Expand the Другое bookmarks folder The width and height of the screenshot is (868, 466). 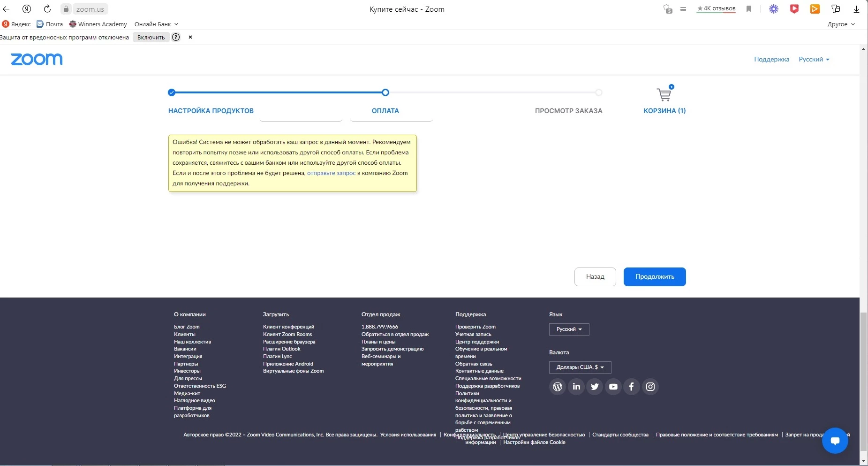841,24
